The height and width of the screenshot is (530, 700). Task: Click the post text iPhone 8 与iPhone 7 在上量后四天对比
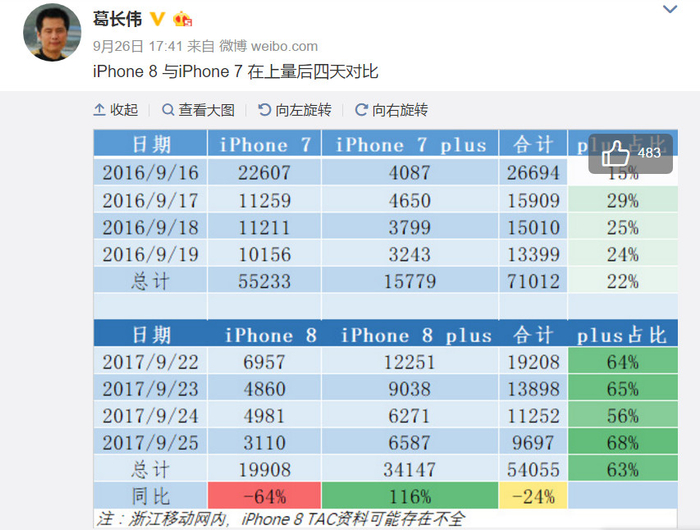tap(236, 72)
